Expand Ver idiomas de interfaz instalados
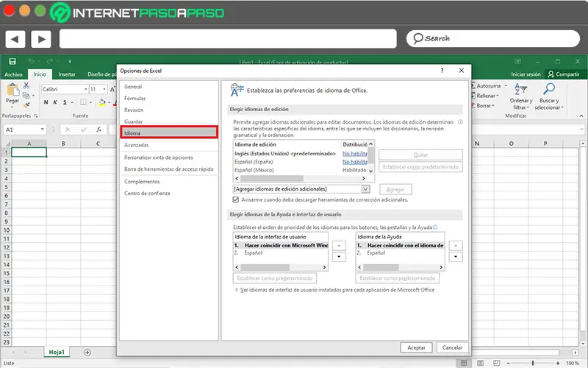The width and height of the screenshot is (588, 368). [237, 290]
